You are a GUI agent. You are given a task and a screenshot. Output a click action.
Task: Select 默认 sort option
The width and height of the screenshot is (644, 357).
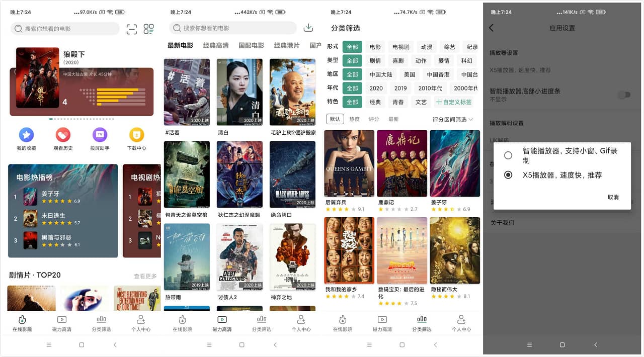(335, 119)
